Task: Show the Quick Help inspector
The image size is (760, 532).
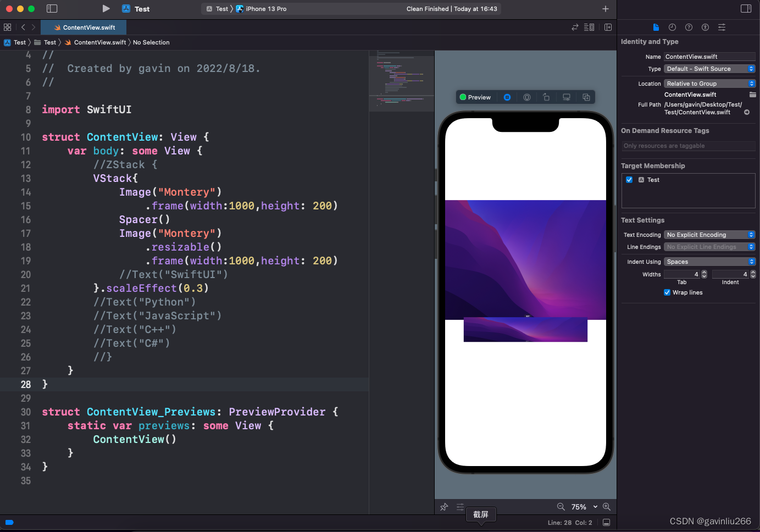Action: coord(689,27)
